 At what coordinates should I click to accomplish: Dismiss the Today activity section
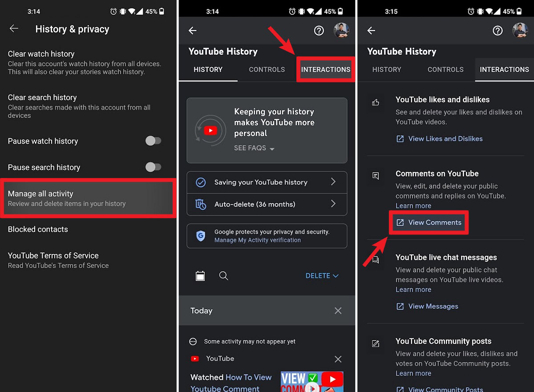pos(338,311)
